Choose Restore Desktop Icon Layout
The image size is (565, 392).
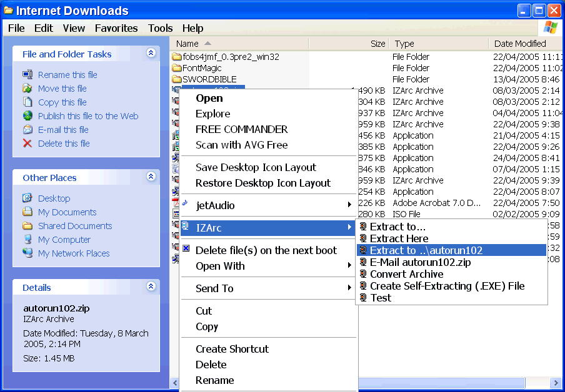(x=268, y=183)
